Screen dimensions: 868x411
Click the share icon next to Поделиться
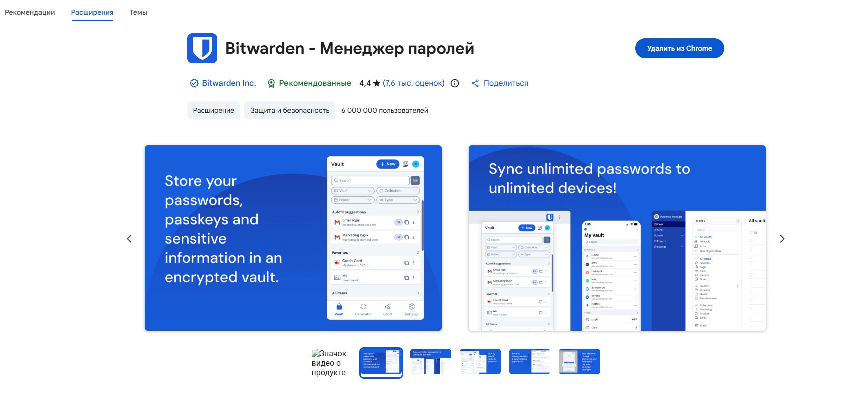[x=475, y=83]
